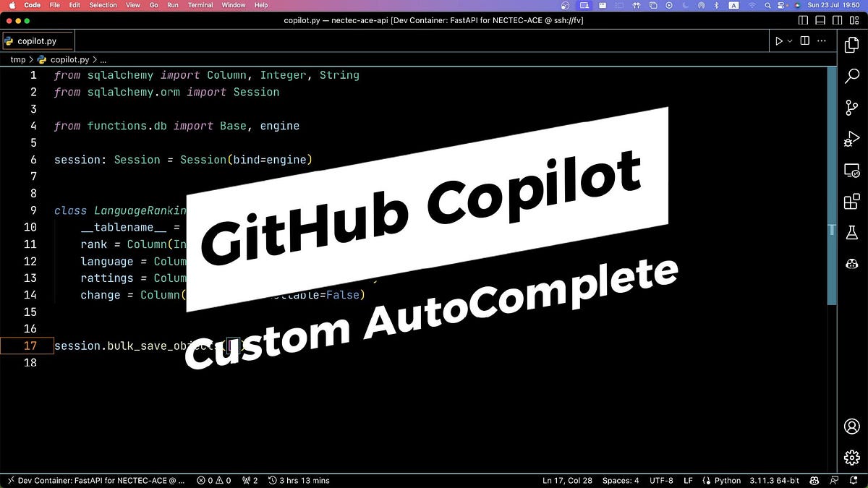Toggle the split editor layout icon

pyautogui.click(x=804, y=40)
